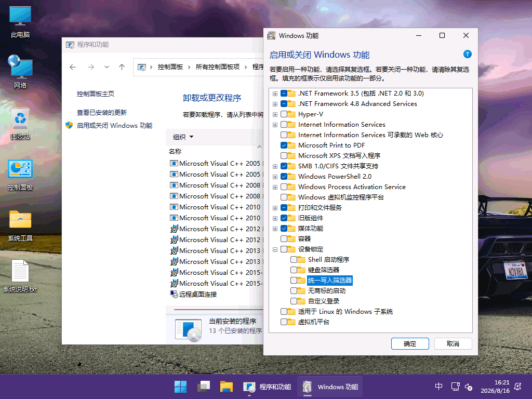Select the 控制面板 desktop icon
The image size is (532, 399).
(x=20, y=175)
